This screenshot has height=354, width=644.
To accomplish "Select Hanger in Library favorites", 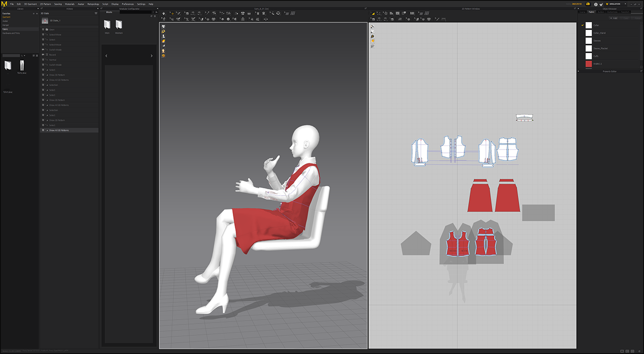I will 5,25.
